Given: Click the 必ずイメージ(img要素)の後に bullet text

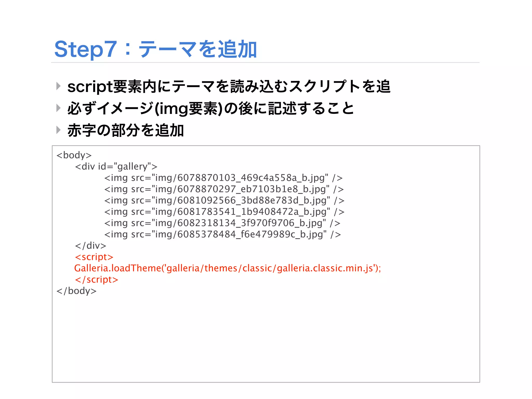Looking at the screenshot, I should tap(210, 108).
